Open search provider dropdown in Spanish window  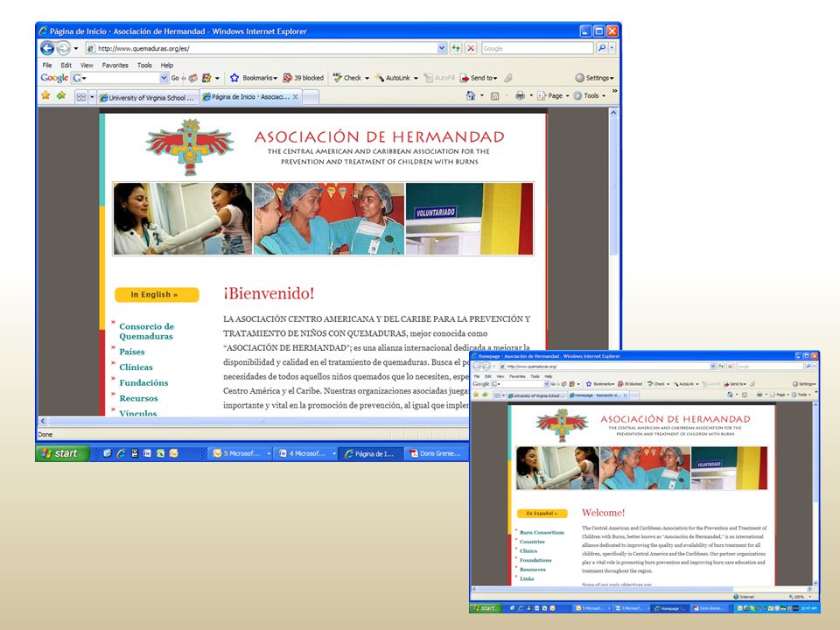click(612, 48)
